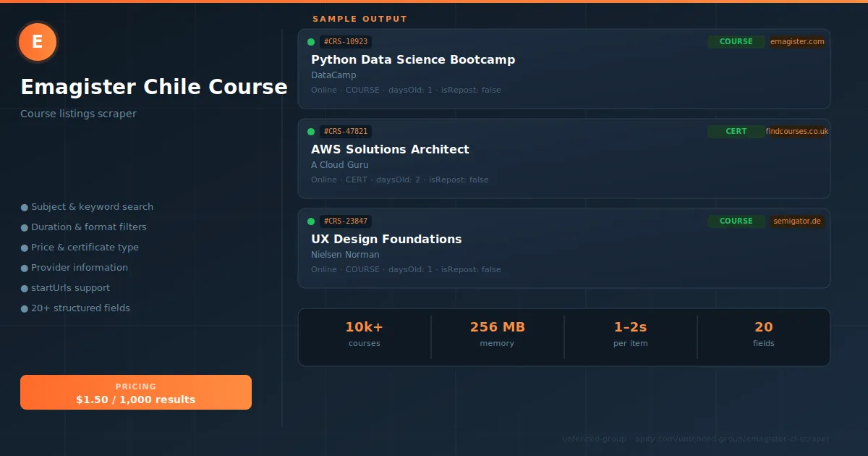Viewport: 868px width, 456px height.
Task: Open AWS Solutions Architect title
Action: pos(390,149)
